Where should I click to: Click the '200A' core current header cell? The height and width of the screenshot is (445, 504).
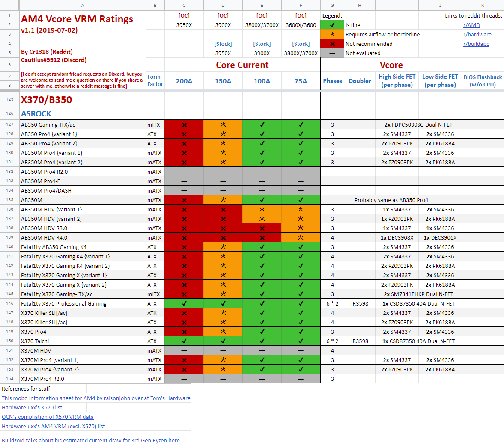tap(184, 81)
